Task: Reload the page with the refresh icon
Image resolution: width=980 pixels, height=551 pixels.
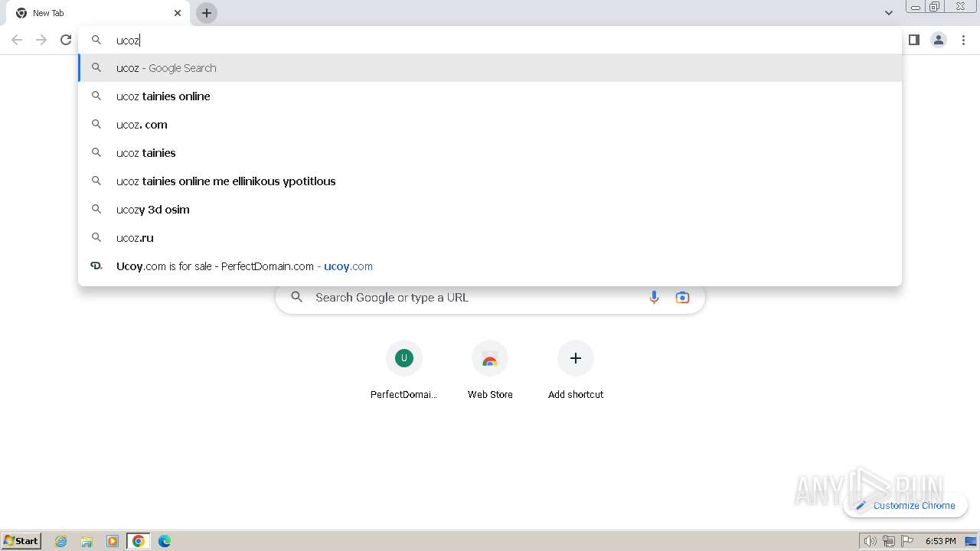Action: click(66, 40)
